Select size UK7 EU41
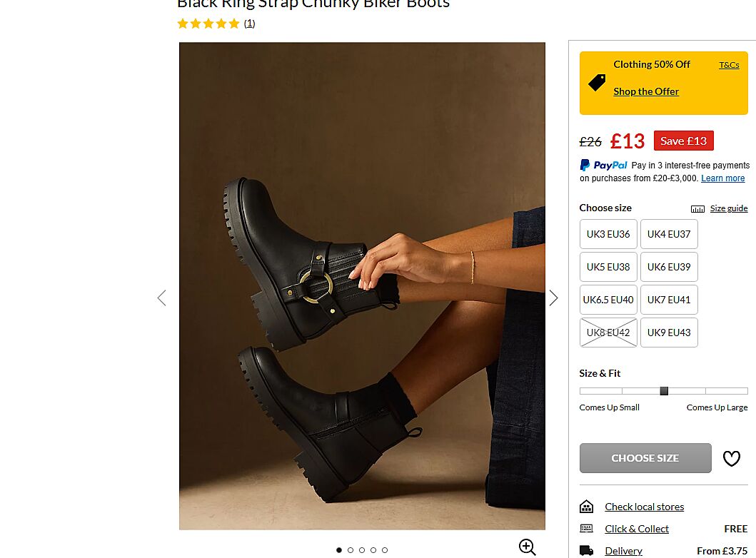The height and width of the screenshot is (558, 756). click(669, 300)
